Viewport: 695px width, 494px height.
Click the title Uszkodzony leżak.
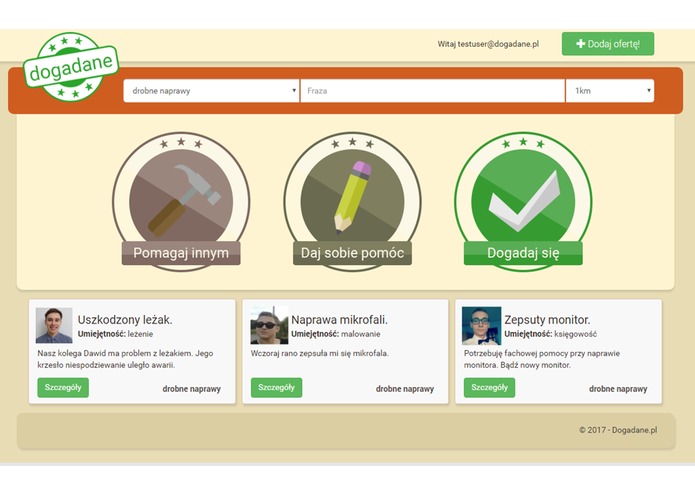(x=125, y=320)
